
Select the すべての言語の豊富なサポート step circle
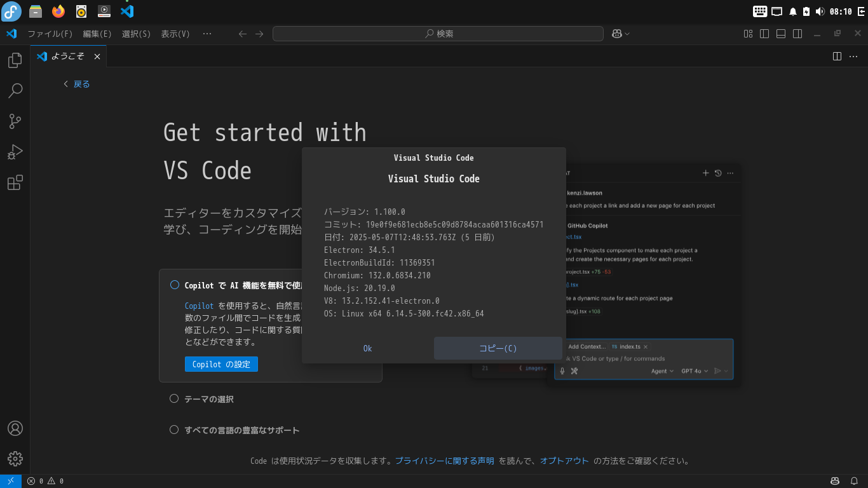(x=174, y=430)
